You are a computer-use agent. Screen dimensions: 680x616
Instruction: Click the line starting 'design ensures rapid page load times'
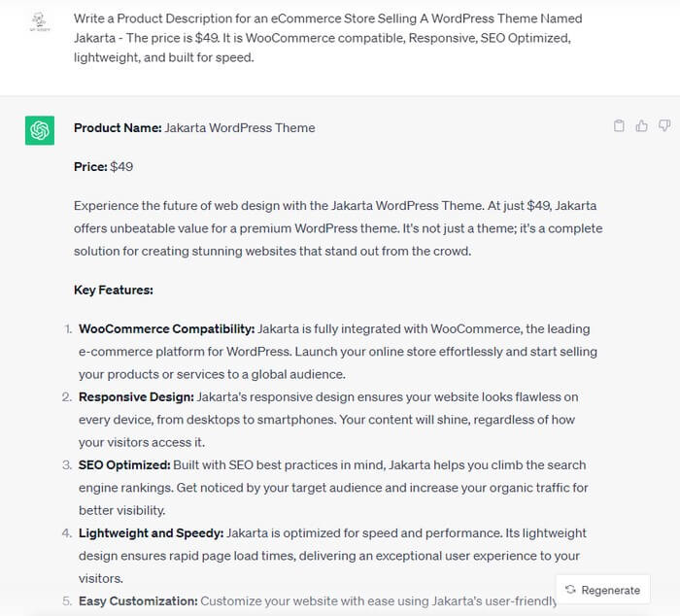pyautogui.click(x=329, y=556)
